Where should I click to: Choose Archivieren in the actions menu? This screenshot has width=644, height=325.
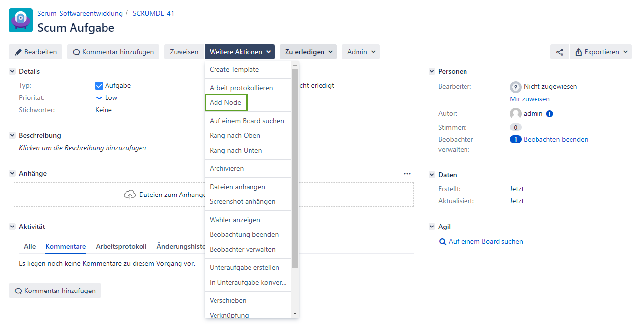tap(226, 168)
